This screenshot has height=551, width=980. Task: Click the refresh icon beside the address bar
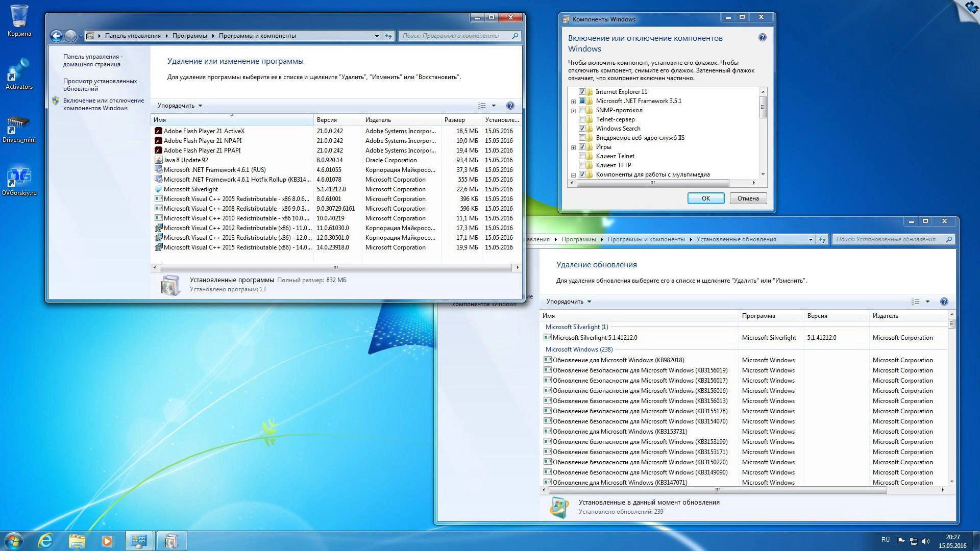click(x=388, y=36)
